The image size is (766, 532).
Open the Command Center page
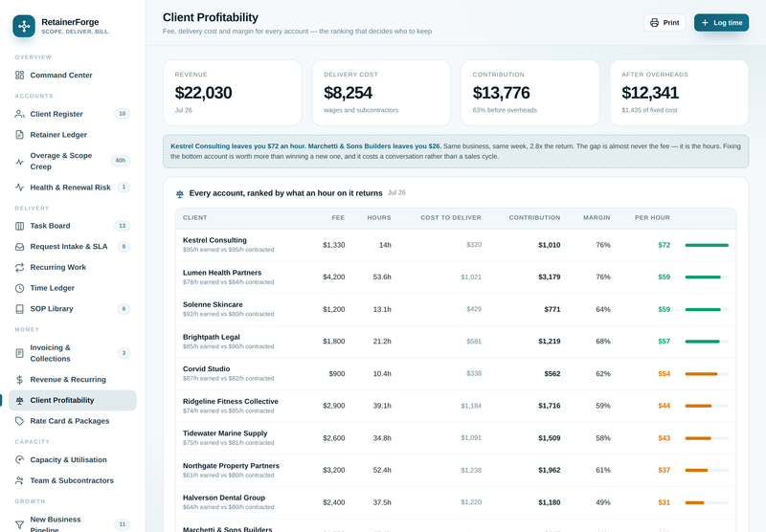click(73, 76)
